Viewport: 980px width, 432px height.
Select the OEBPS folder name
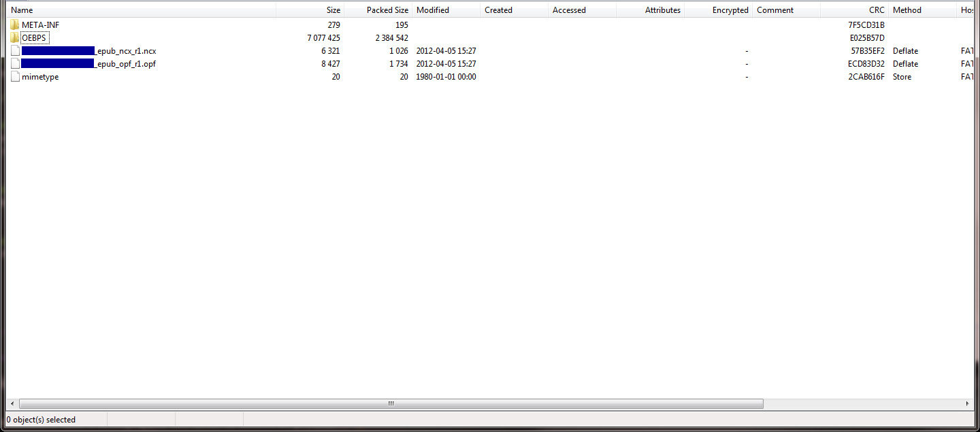34,38
